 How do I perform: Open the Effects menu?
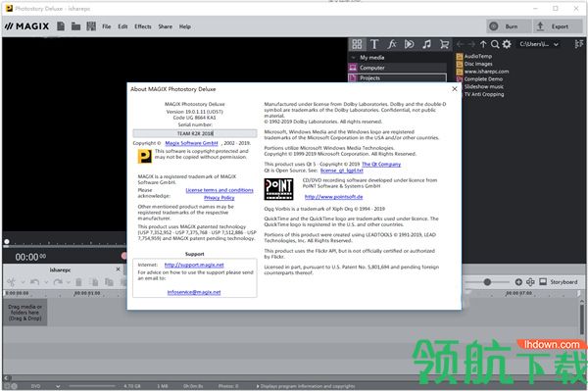click(x=143, y=26)
